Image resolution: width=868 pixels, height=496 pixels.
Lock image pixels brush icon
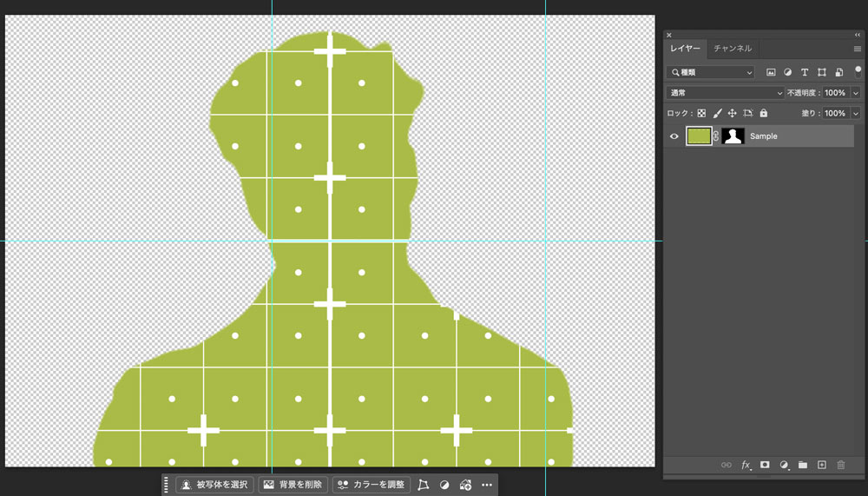717,113
